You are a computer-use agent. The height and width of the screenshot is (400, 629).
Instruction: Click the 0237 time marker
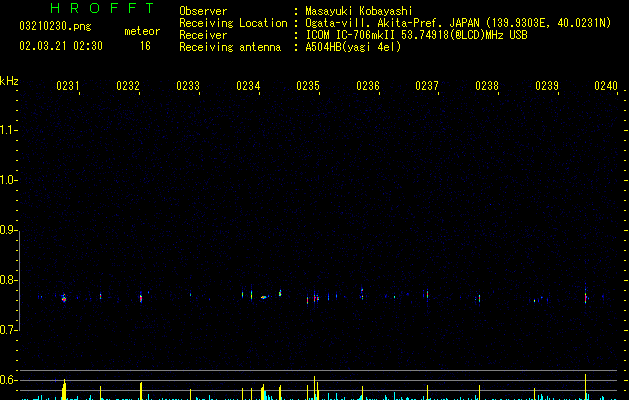(x=427, y=86)
